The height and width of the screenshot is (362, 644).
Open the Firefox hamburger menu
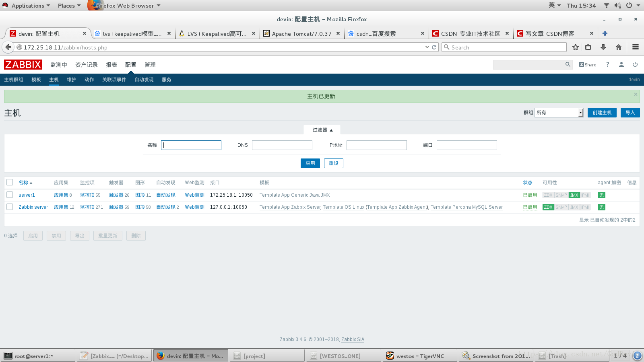pyautogui.click(x=636, y=47)
